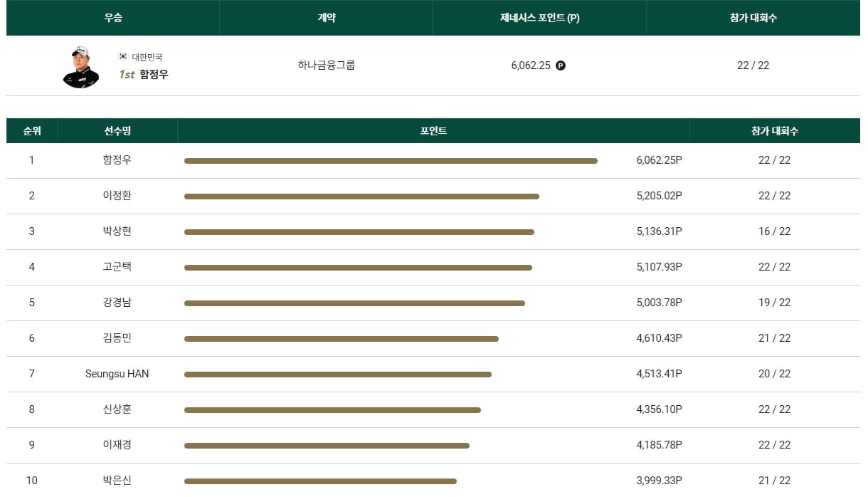Select 강경남 in rank 5

coord(118,302)
